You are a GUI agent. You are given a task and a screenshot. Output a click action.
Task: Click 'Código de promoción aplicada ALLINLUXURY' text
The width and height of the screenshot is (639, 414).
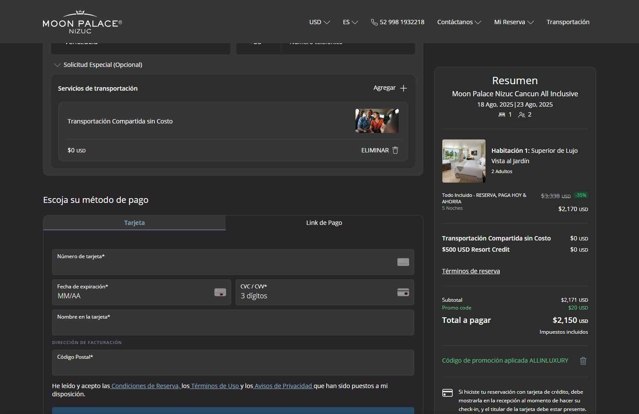505,361
